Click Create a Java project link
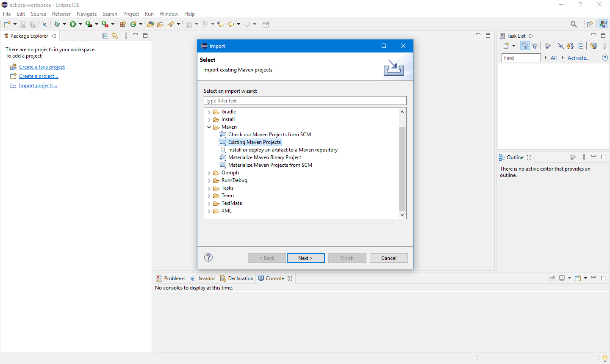Screen dimensions: 610x364 pos(42,67)
